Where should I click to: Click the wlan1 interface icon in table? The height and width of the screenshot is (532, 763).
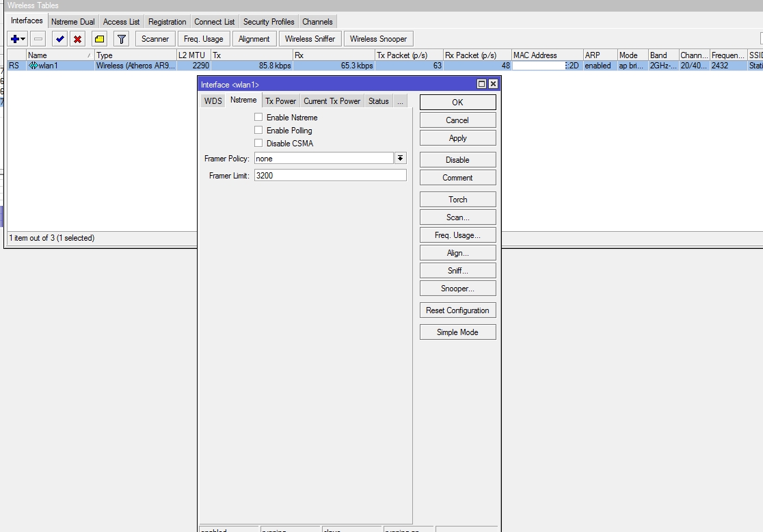(33, 66)
